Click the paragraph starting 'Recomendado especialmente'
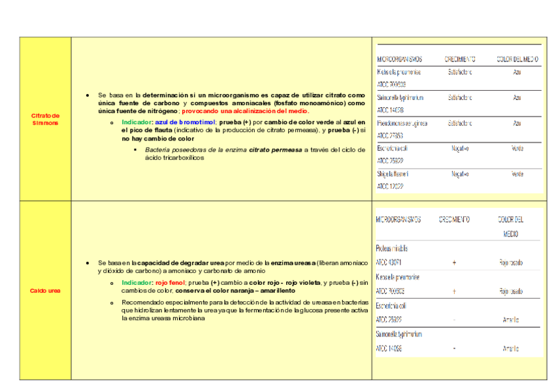This screenshot has height=392, width=554. [x=245, y=310]
